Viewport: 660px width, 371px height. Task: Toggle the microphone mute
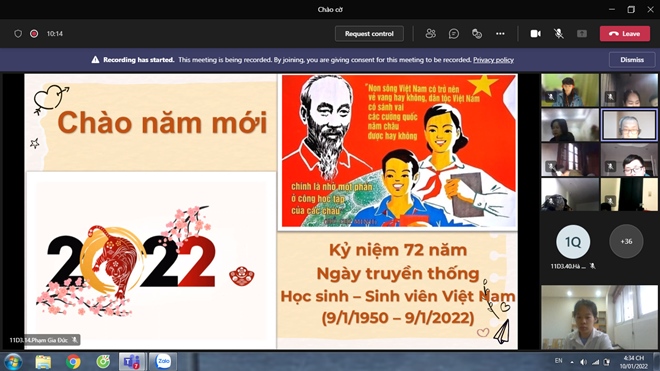[559, 34]
